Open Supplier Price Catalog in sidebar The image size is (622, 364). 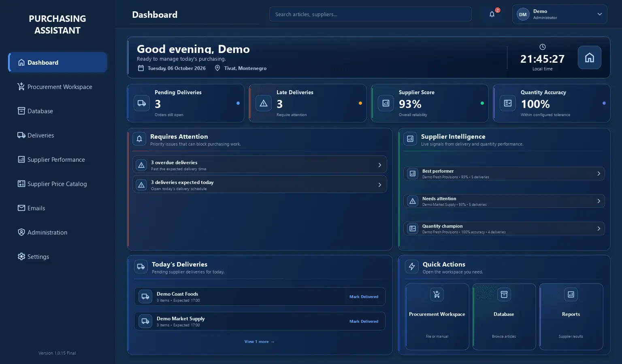pos(58,184)
